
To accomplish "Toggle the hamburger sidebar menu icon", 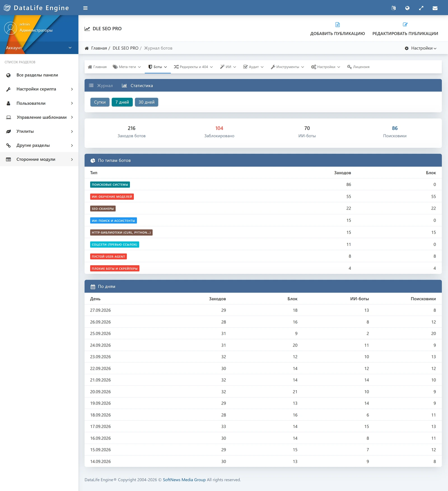I will [85, 8].
